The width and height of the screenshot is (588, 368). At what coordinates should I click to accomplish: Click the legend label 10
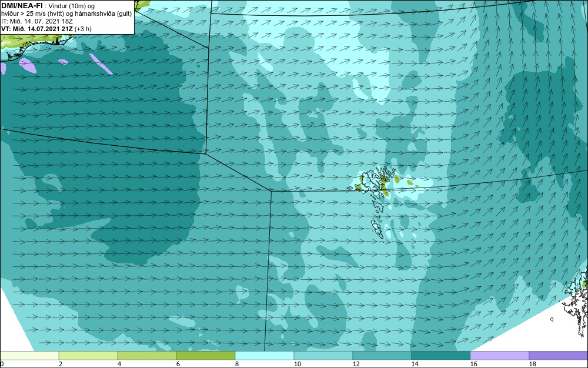point(298,364)
